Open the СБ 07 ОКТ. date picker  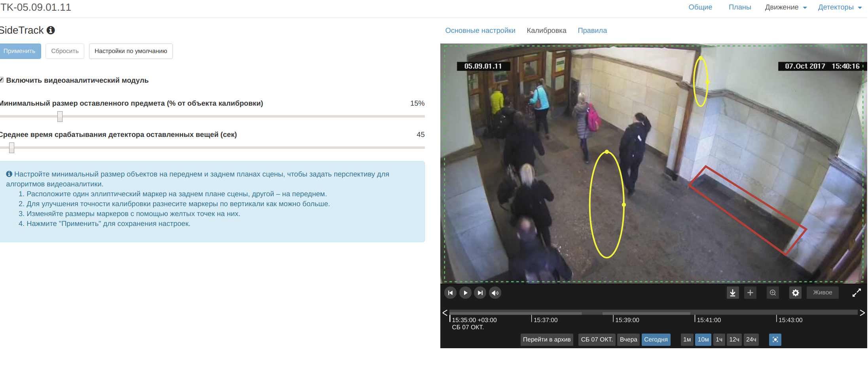[597, 340]
